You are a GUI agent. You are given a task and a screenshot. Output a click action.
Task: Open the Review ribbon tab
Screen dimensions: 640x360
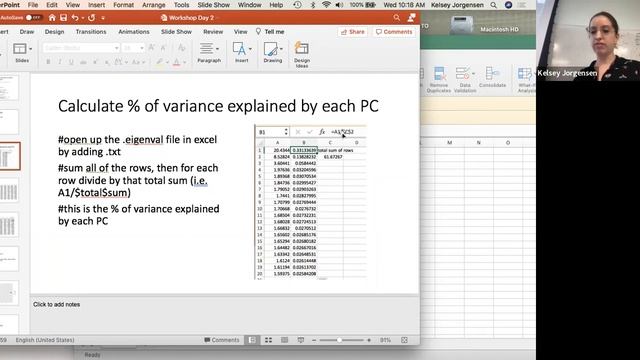pyautogui.click(x=213, y=31)
